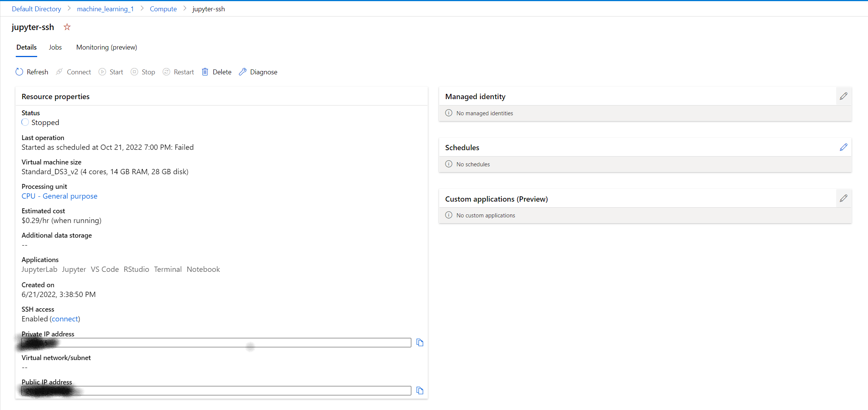Copy the Private IP address
The height and width of the screenshot is (410, 868).
click(x=420, y=343)
